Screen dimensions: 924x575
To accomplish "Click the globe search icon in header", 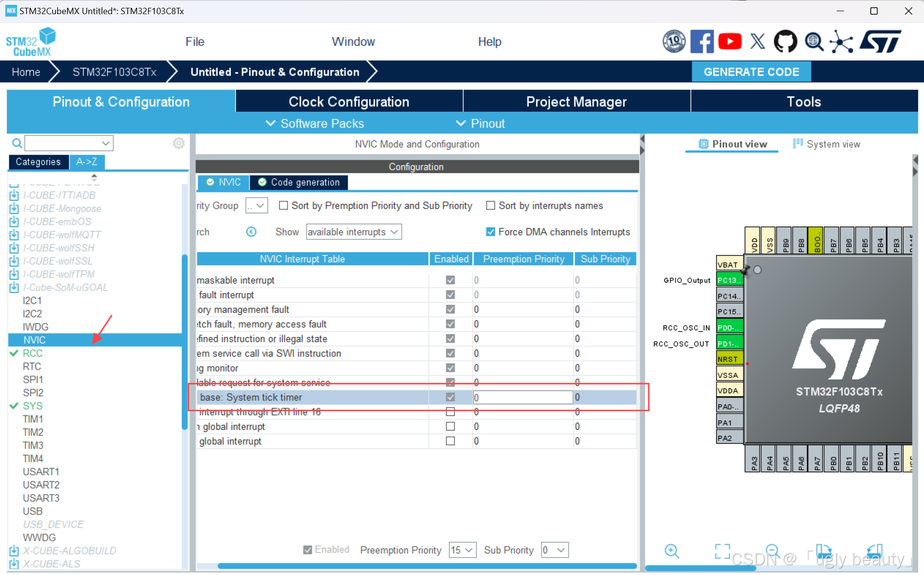I will (x=814, y=41).
